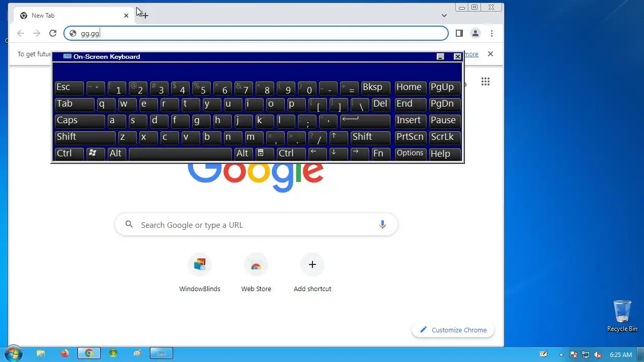This screenshot has width=644, height=362.
Task: Toggle left Ctrl key on keyboard
Action: tap(69, 154)
